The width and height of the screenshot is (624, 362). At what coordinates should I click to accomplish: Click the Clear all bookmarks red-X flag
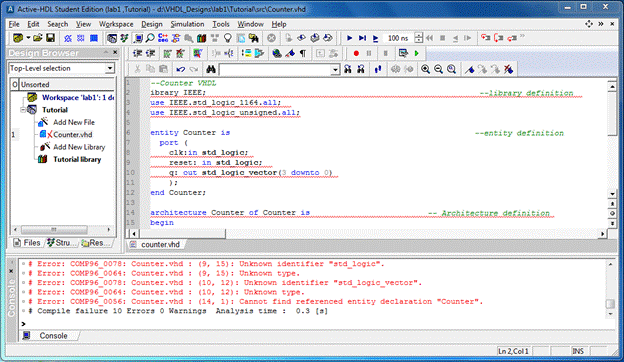(508, 69)
